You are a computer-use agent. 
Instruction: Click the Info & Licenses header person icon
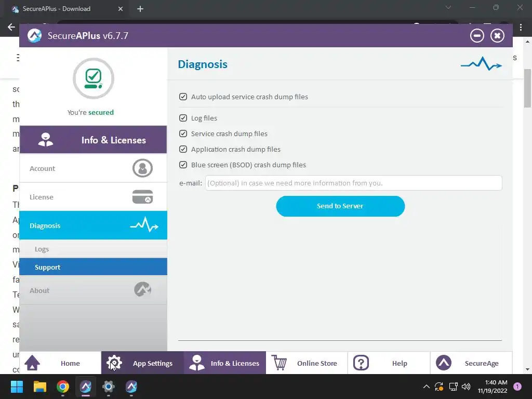click(x=46, y=139)
